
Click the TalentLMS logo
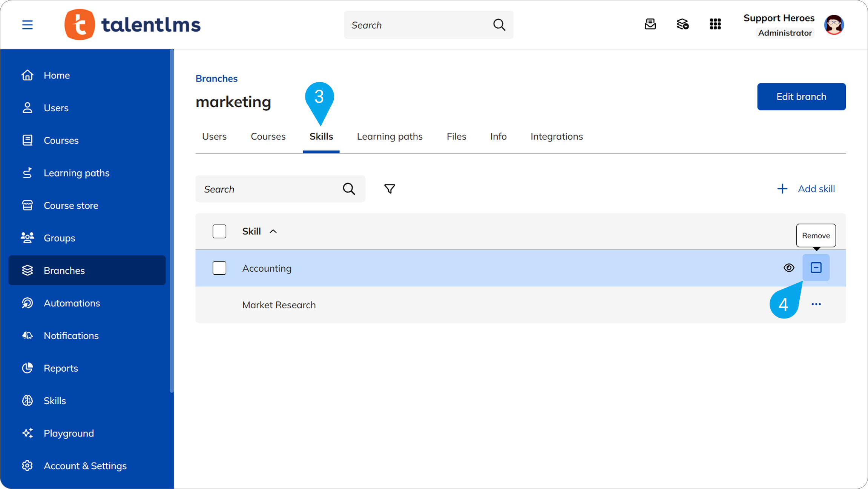132,25
